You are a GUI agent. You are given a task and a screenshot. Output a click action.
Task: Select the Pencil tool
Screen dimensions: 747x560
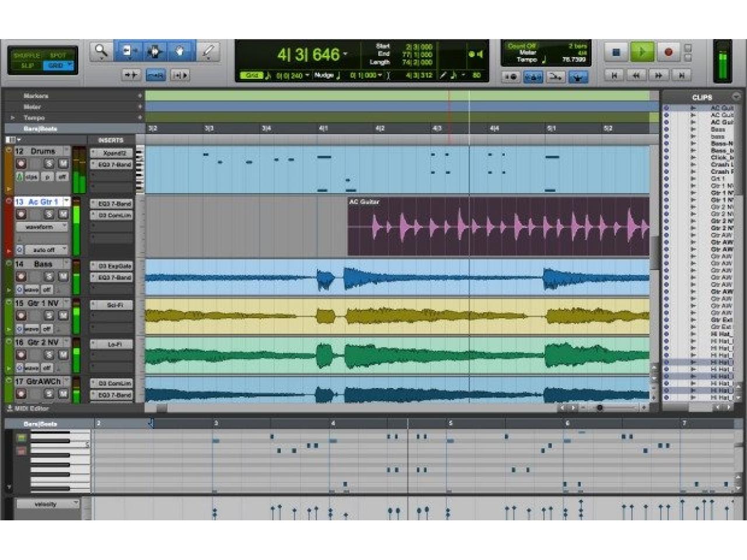(x=208, y=51)
